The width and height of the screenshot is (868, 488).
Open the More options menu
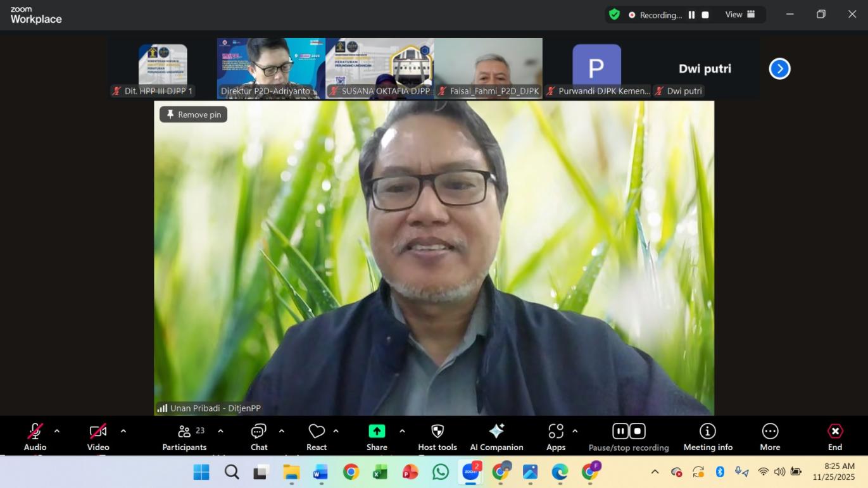pyautogui.click(x=770, y=436)
